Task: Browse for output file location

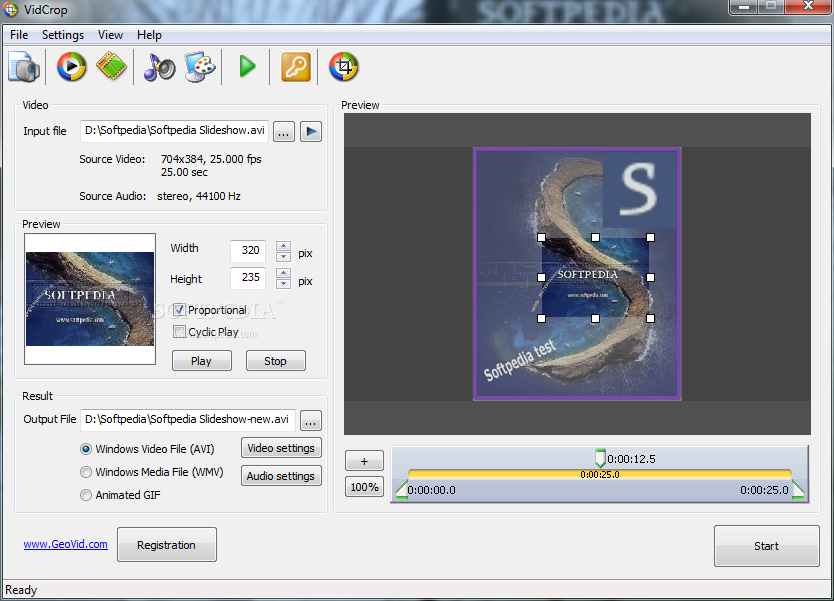Action: click(311, 421)
